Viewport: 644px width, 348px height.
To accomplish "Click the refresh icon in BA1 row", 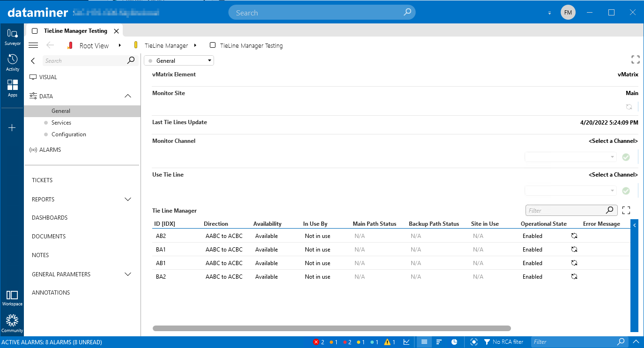I will point(574,250).
